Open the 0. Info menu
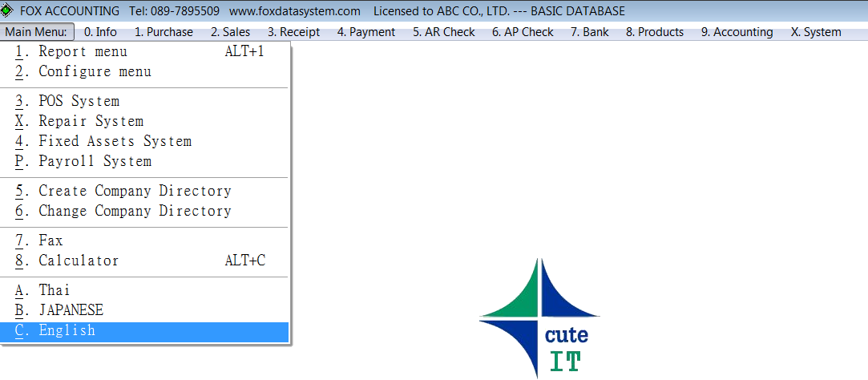Image resolution: width=868 pixels, height=380 pixels. coord(100,32)
